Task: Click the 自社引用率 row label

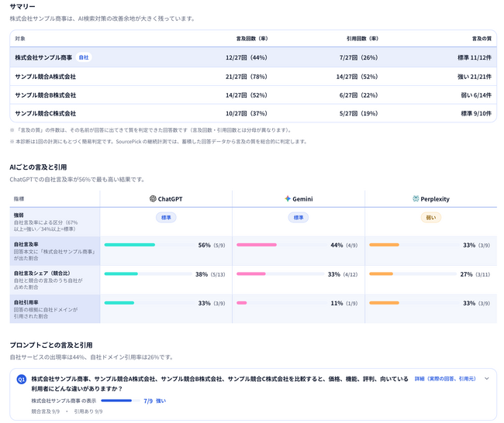Action: (26, 302)
